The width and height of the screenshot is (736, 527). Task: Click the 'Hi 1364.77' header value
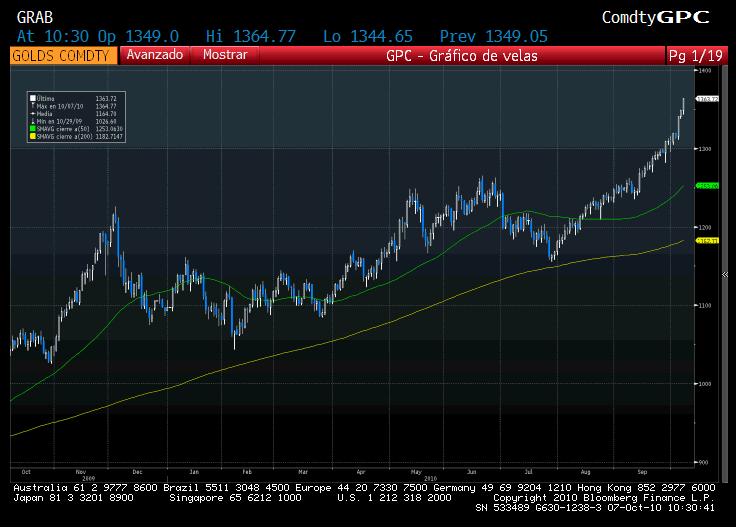click(x=251, y=36)
